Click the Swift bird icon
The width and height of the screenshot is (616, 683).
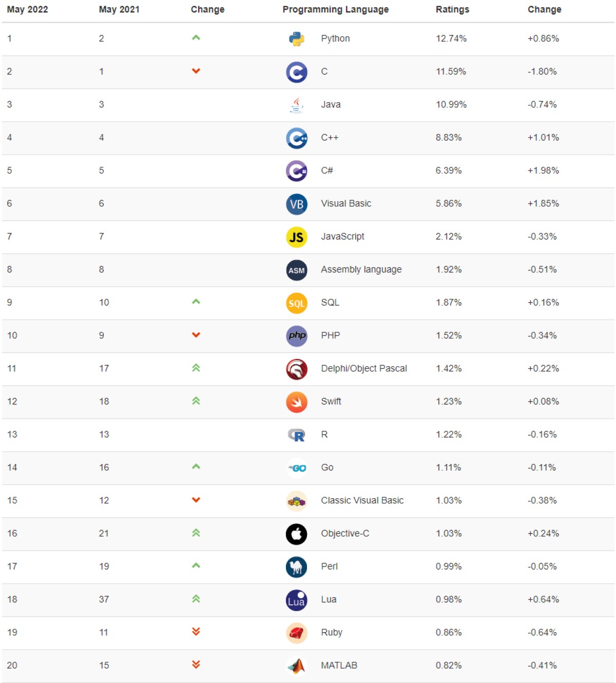[296, 402]
